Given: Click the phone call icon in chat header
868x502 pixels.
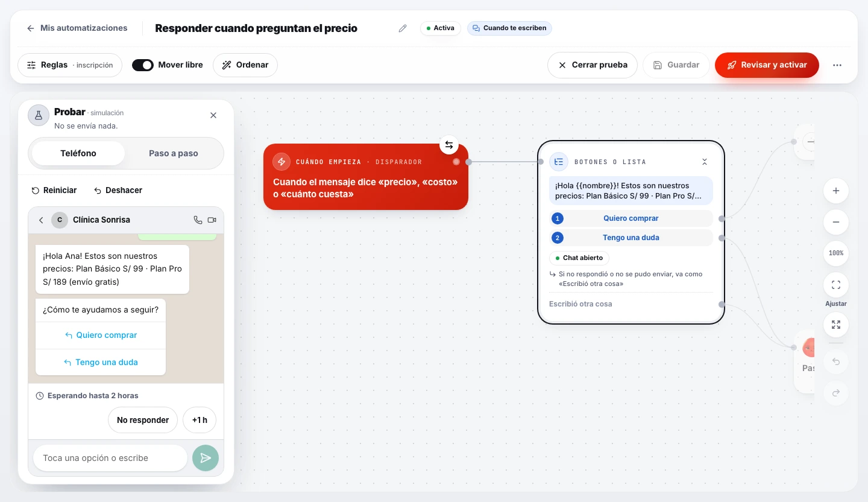Looking at the screenshot, I should (198, 220).
